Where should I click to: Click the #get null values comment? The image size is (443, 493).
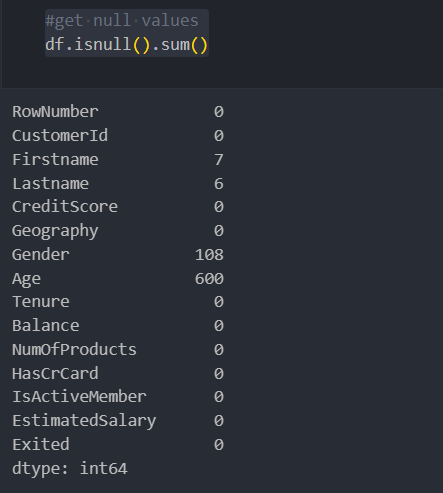tap(122, 21)
